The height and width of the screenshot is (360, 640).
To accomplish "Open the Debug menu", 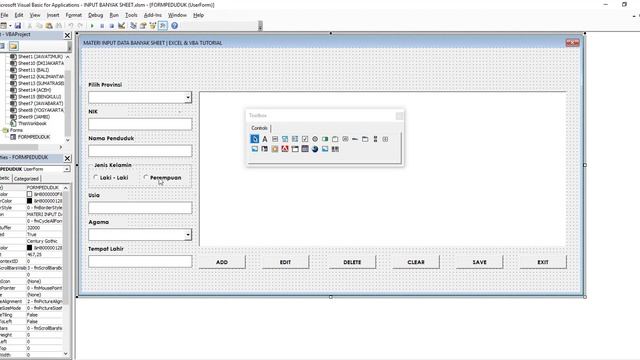I will 96,15.
